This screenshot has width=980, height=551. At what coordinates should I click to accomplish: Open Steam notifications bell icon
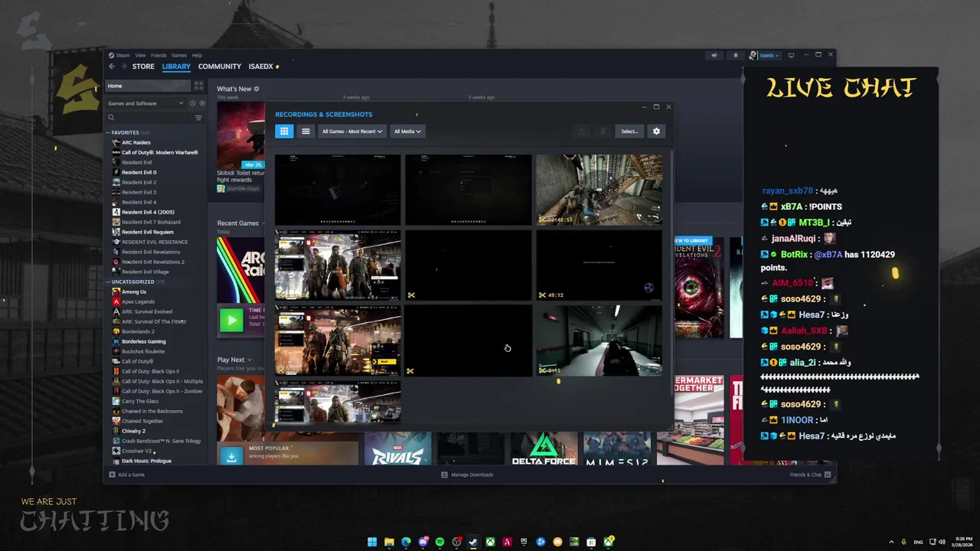click(x=736, y=55)
